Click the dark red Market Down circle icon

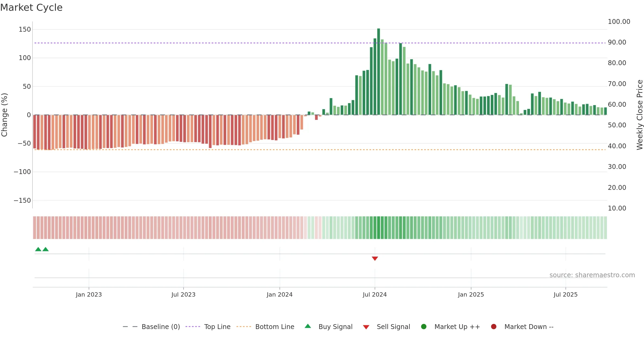coord(493,327)
